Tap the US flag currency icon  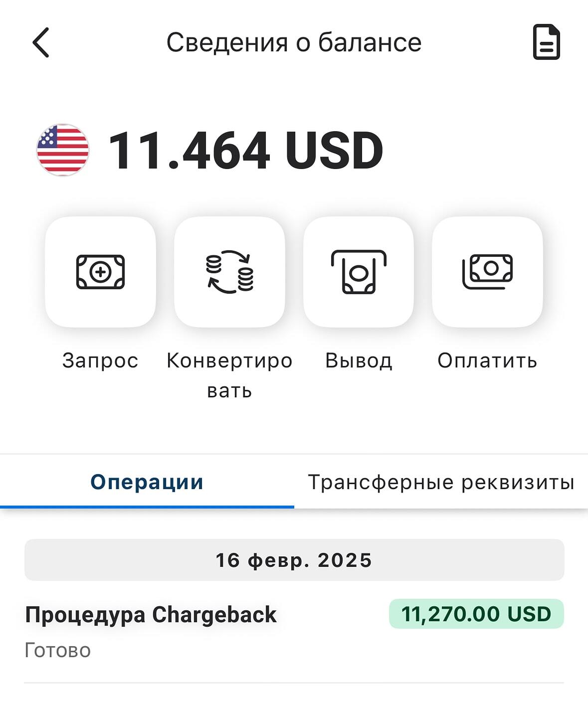63,150
